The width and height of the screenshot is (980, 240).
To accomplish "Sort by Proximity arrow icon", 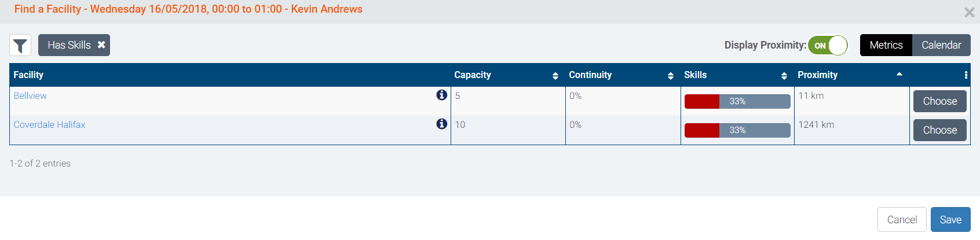I will click(x=899, y=75).
